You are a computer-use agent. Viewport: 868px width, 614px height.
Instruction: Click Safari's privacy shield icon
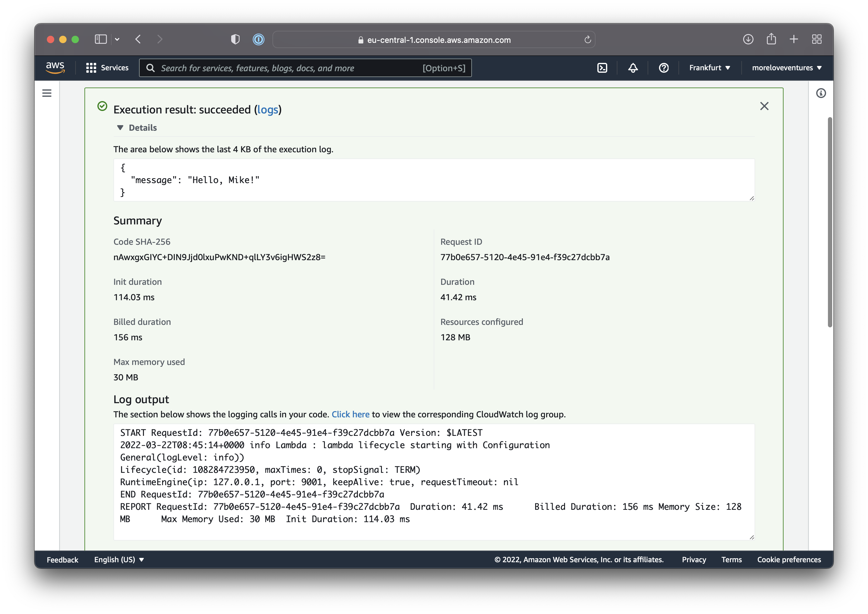pos(235,39)
